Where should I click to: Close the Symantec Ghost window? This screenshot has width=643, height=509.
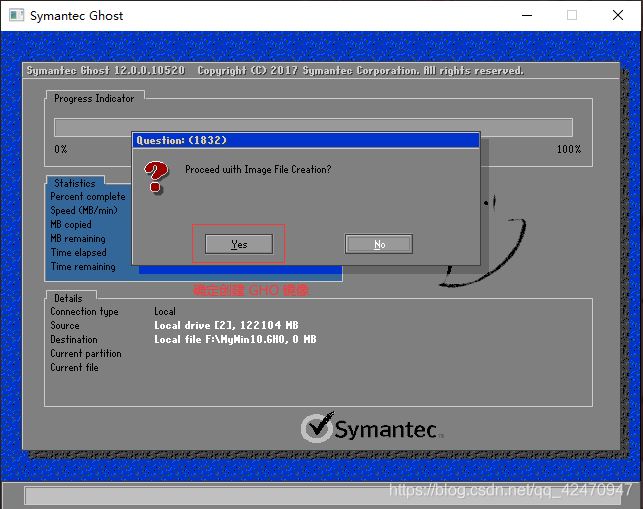pyautogui.click(x=618, y=16)
